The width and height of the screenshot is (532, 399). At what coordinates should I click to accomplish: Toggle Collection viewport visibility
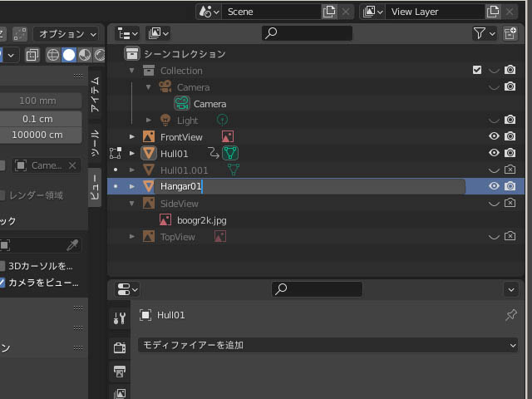494,70
